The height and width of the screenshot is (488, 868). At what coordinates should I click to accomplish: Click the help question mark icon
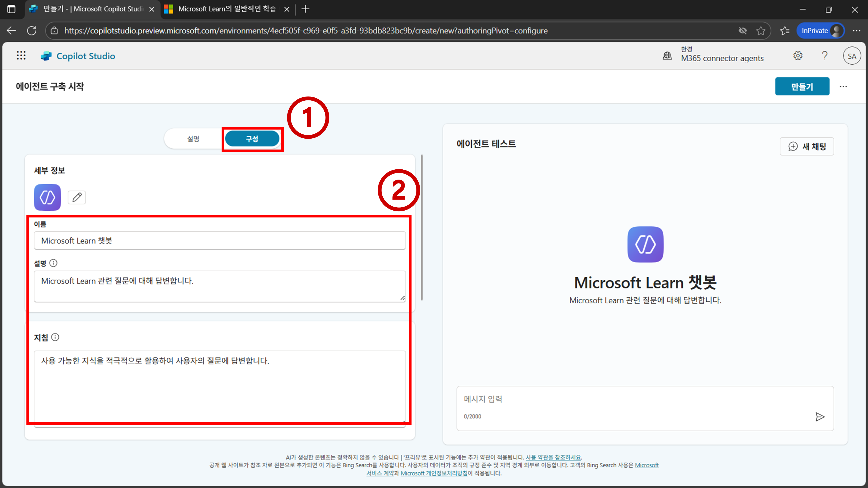[x=825, y=56]
